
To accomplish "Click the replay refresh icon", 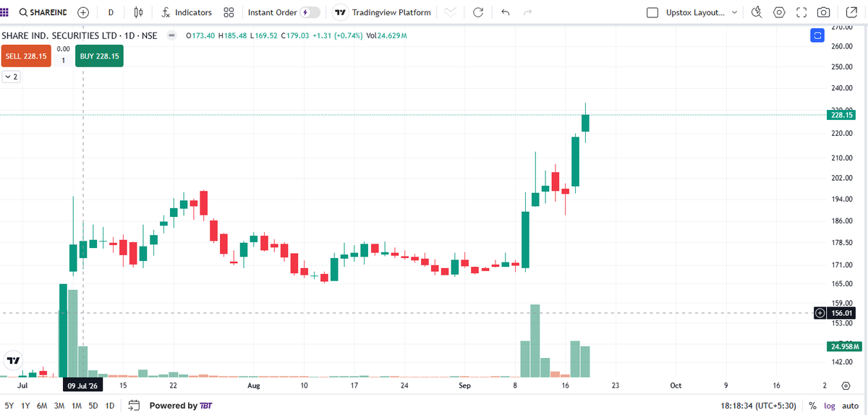I will (x=477, y=12).
